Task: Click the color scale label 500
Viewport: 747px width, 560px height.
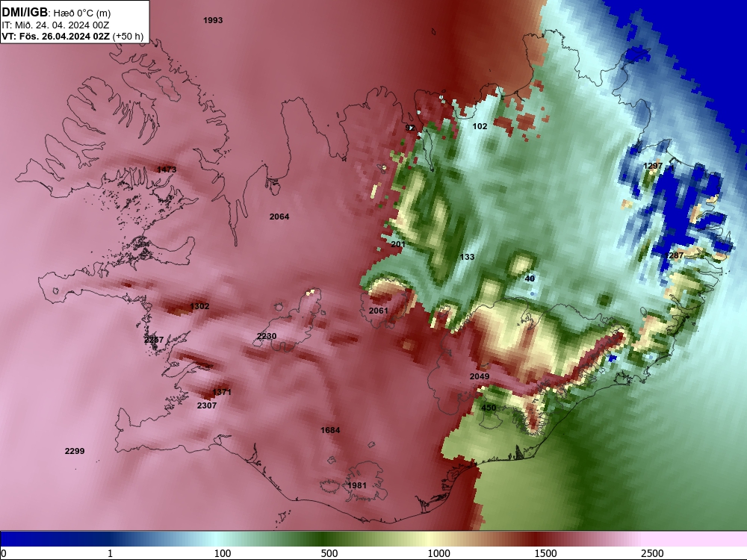Action: 329,553
